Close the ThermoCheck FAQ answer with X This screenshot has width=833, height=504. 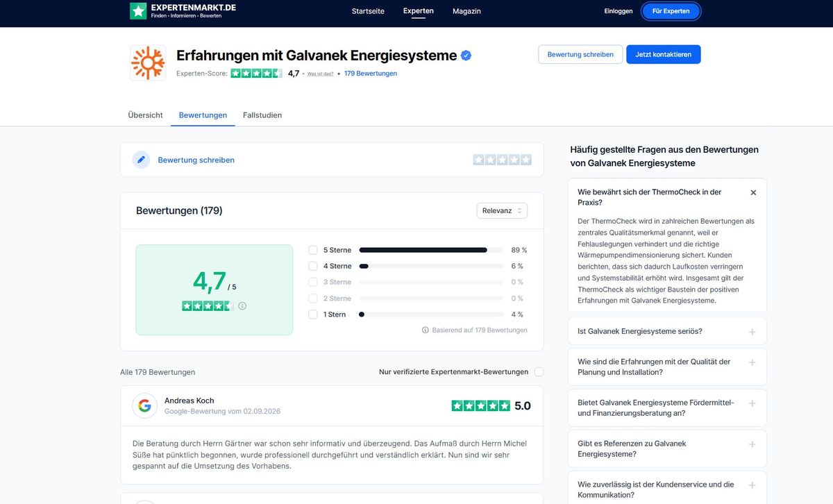pos(753,193)
